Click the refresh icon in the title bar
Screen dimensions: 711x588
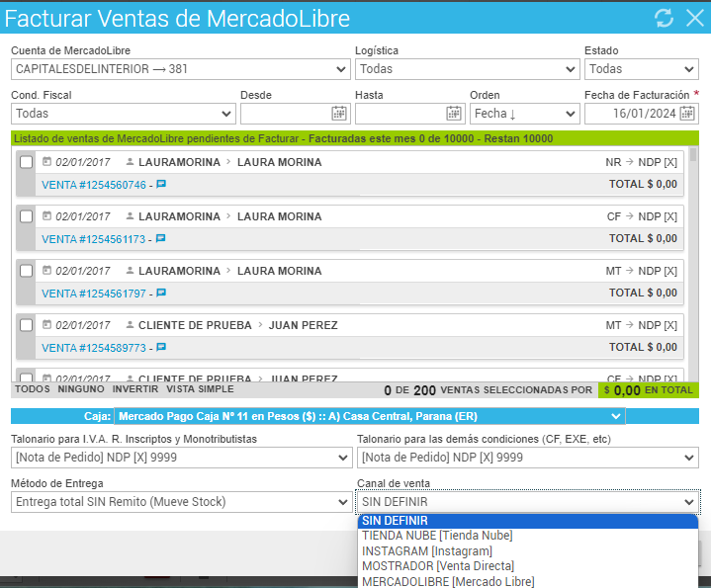click(664, 18)
